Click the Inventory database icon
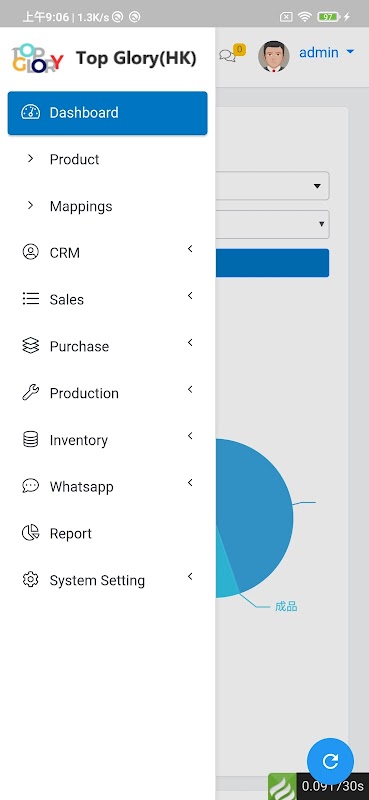369x800 pixels. point(31,439)
